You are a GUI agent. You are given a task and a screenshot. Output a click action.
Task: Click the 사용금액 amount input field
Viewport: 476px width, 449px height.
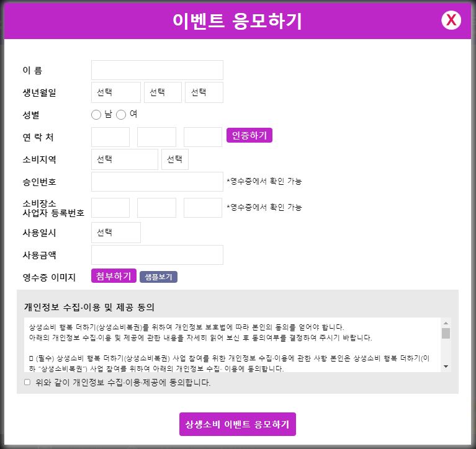point(157,255)
